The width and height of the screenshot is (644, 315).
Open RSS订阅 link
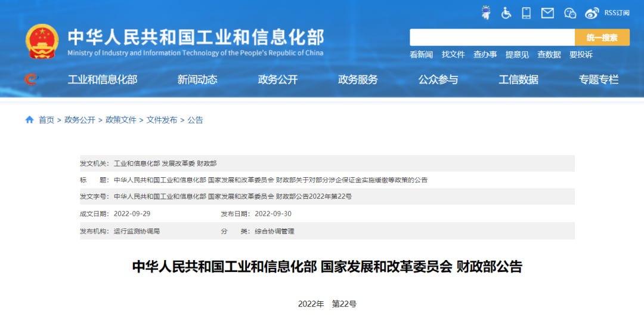point(617,13)
